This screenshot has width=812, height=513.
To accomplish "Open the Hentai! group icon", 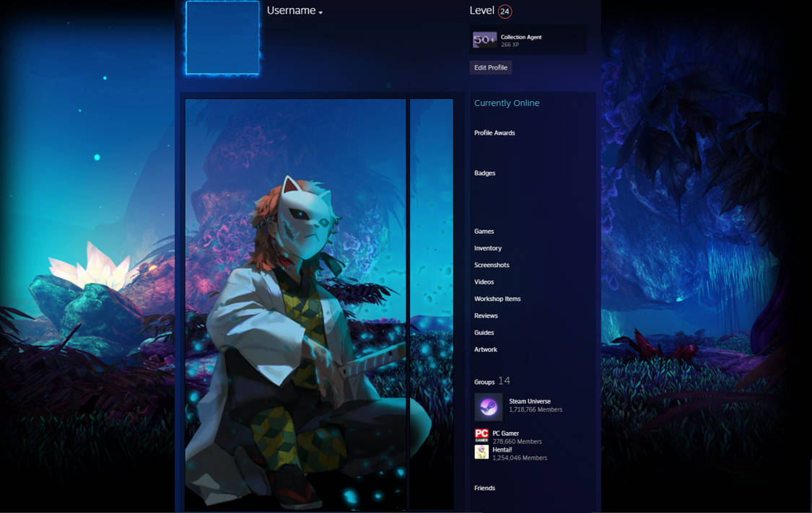I will tap(481, 452).
